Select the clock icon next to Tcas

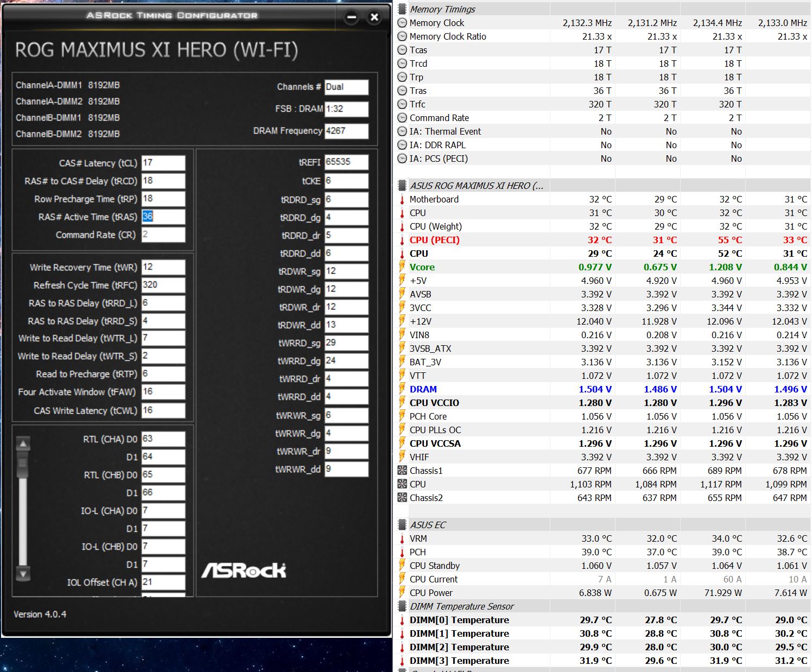pos(402,50)
